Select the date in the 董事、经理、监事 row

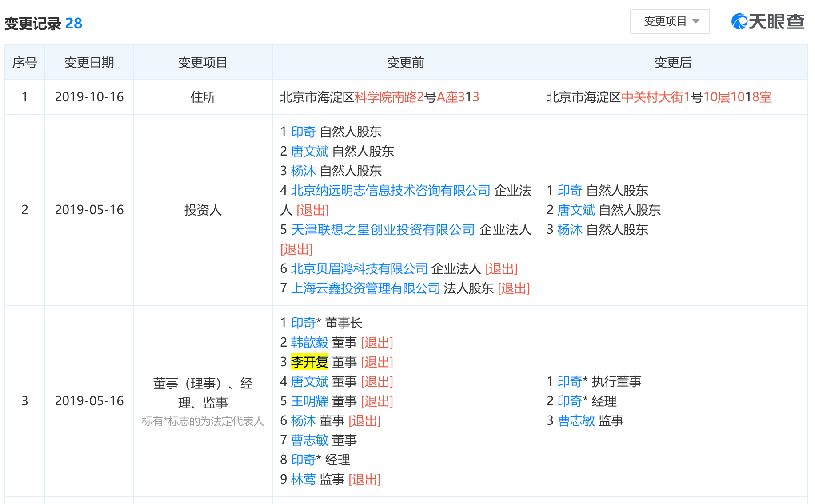click(x=89, y=401)
